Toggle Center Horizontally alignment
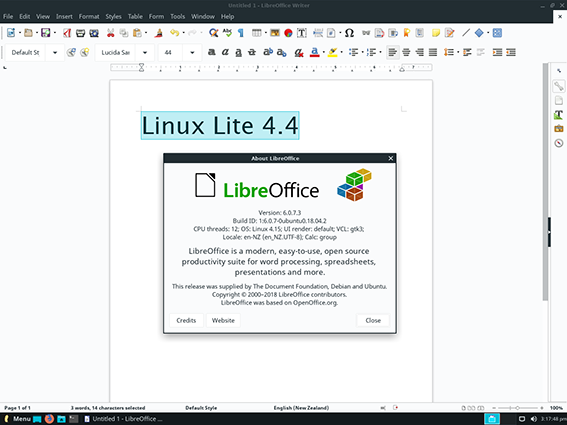 [406, 52]
